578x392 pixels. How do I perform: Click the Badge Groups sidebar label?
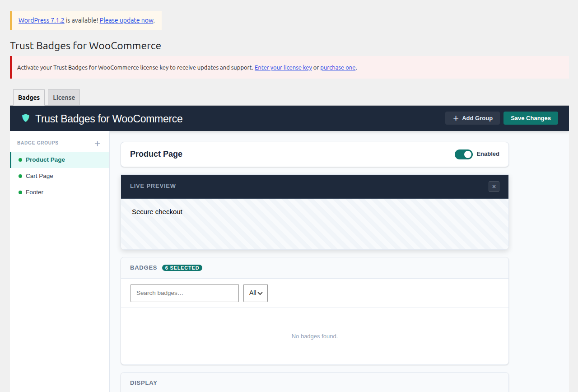coord(38,143)
